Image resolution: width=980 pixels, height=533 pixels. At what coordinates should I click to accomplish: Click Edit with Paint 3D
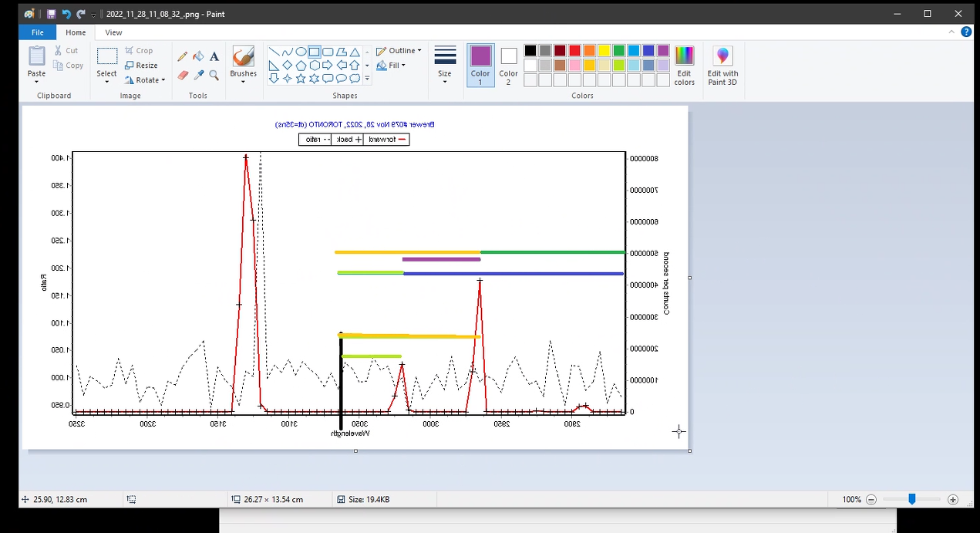point(722,65)
